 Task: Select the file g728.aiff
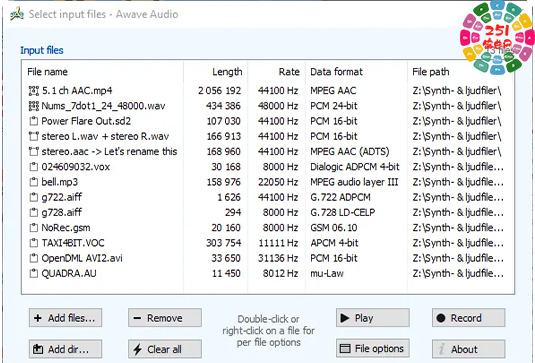62,213
